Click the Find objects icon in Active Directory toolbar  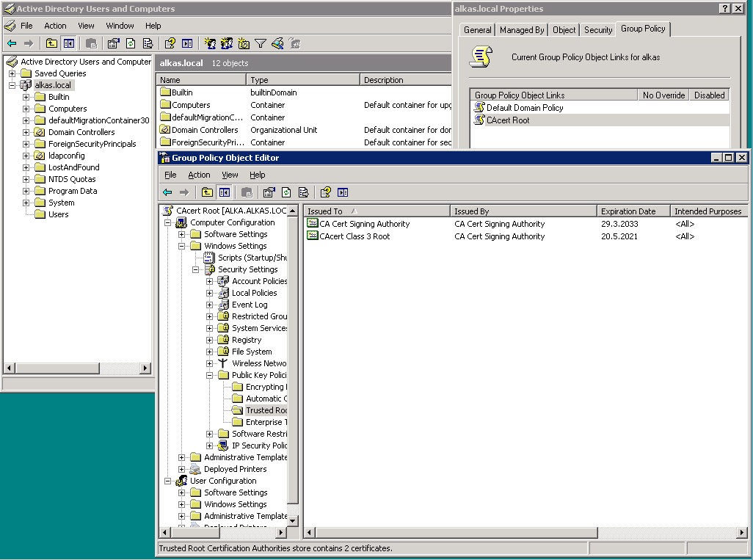point(277,43)
